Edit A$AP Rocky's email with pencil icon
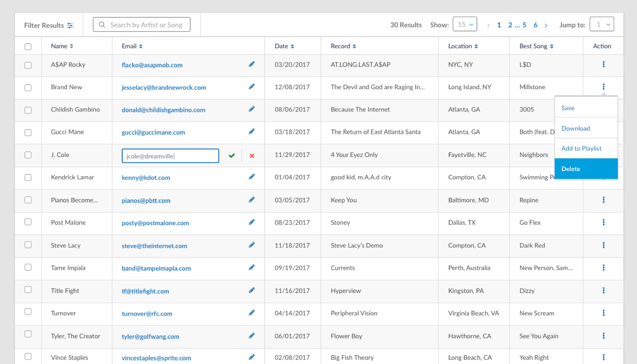Image resolution: width=637 pixels, height=364 pixels. pyautogui.click(x=252, y=65)
